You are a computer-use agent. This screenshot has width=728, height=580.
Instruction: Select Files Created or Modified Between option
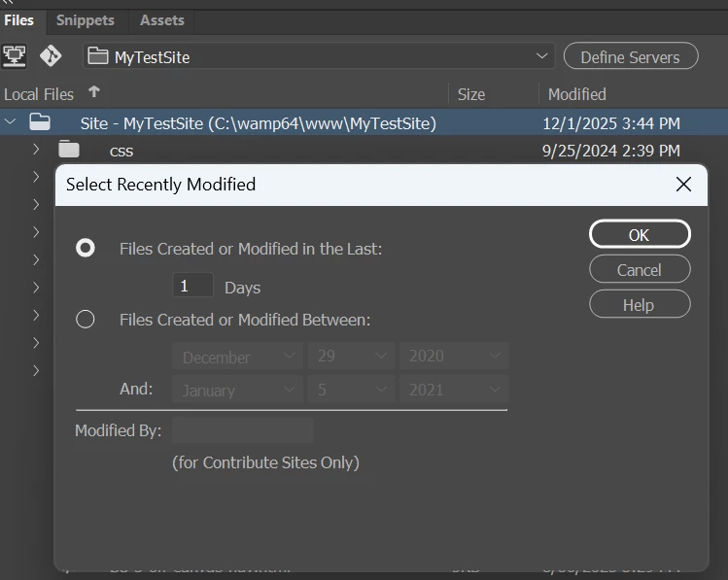(86, 320)
